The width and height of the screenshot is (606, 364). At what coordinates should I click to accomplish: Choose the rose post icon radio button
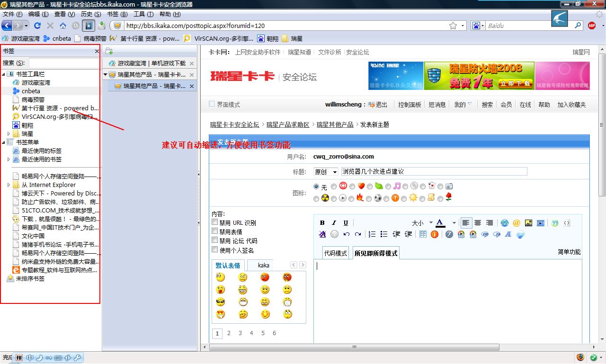440,199
